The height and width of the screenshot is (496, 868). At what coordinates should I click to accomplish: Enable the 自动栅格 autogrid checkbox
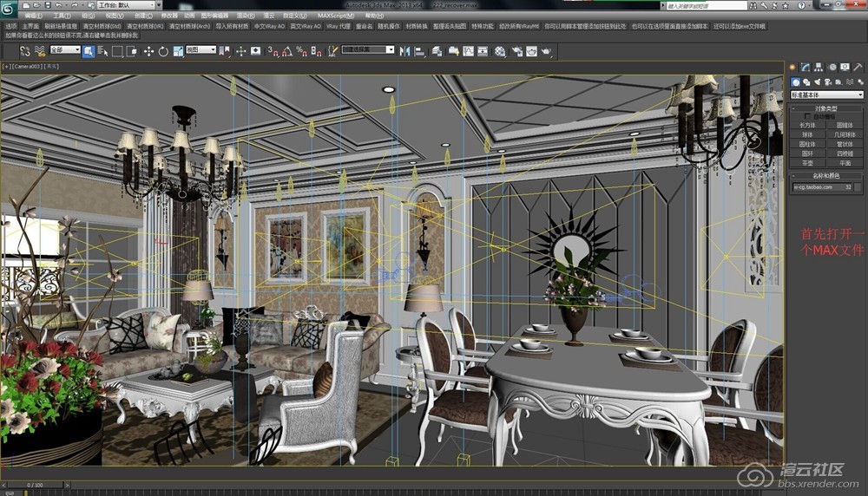click(807, 117)
